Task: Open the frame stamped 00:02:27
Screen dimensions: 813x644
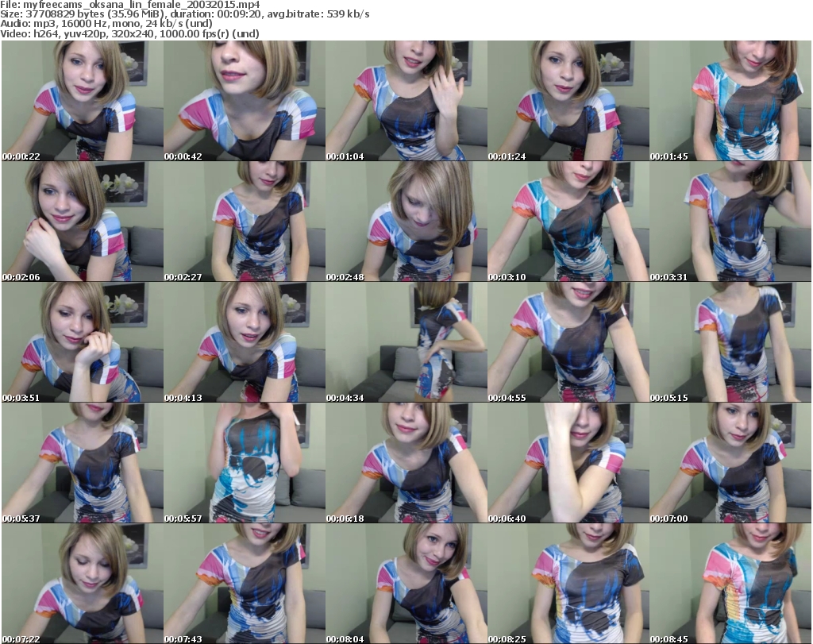Action: pos(245,222)
